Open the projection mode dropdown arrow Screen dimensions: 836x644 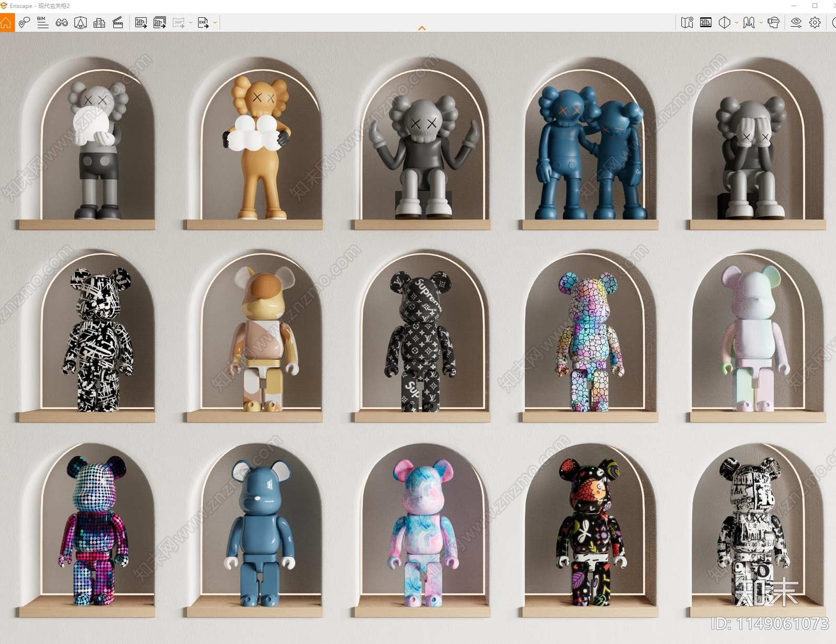737,22
